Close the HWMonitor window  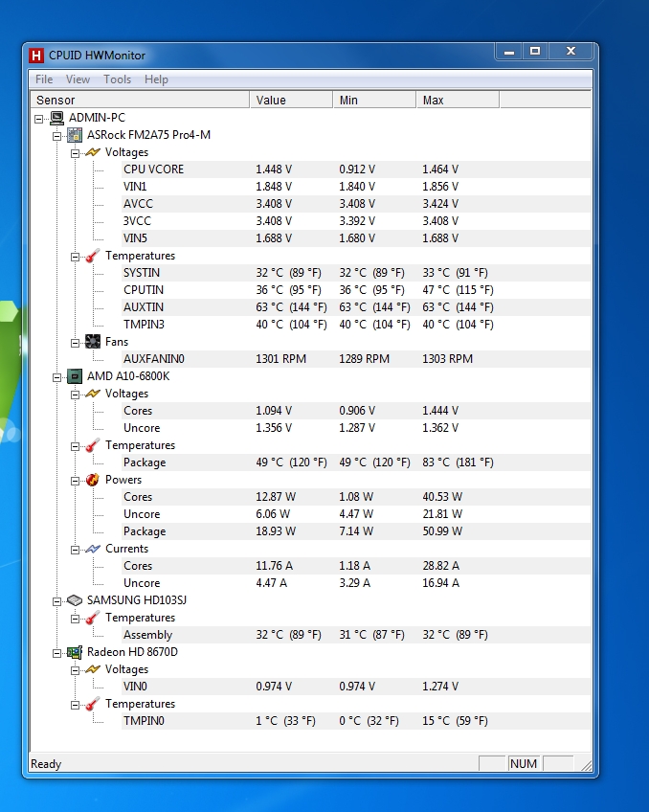pyautogui.click(x=571, y=52)
